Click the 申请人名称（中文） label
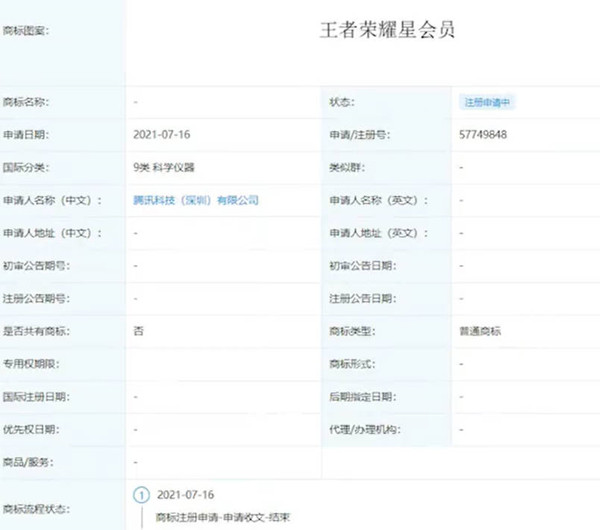 [x=52, y=200]
